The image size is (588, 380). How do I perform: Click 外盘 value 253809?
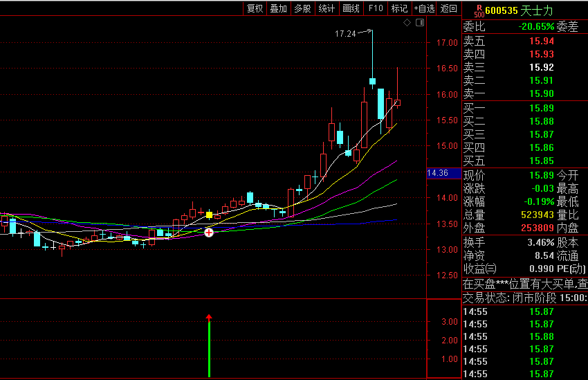coord(538,228)
